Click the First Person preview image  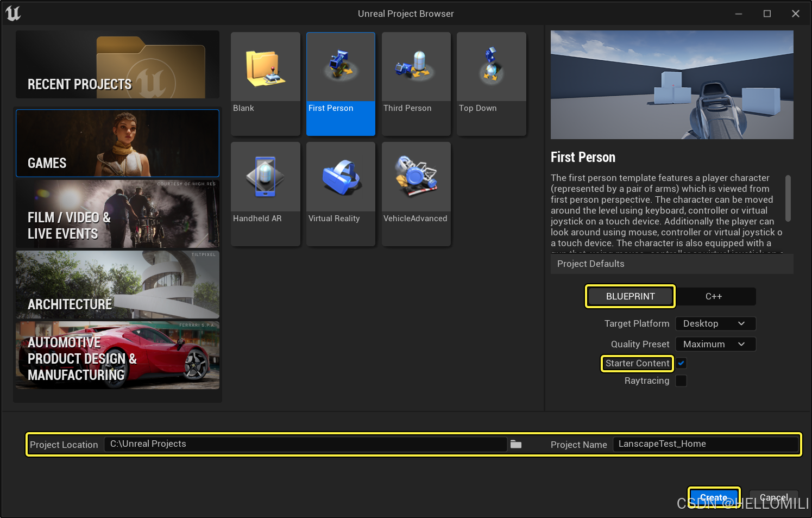(x=672, y=85)
